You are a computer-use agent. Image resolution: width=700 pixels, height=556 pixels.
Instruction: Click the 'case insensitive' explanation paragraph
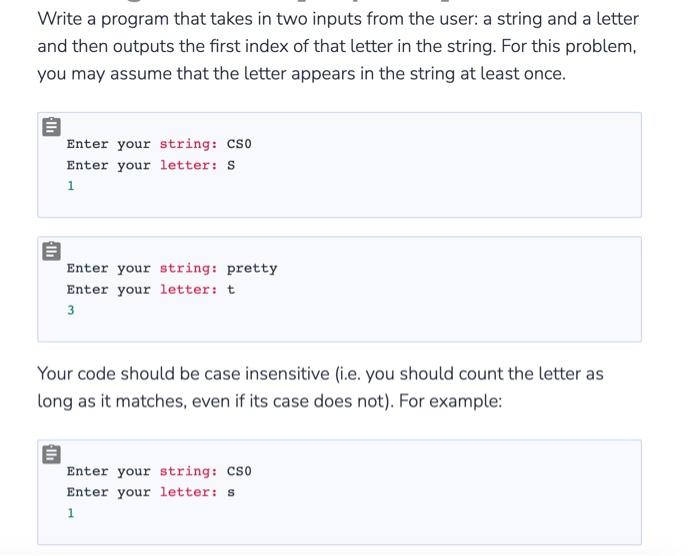pyautogui.click(x=320, y=387)
